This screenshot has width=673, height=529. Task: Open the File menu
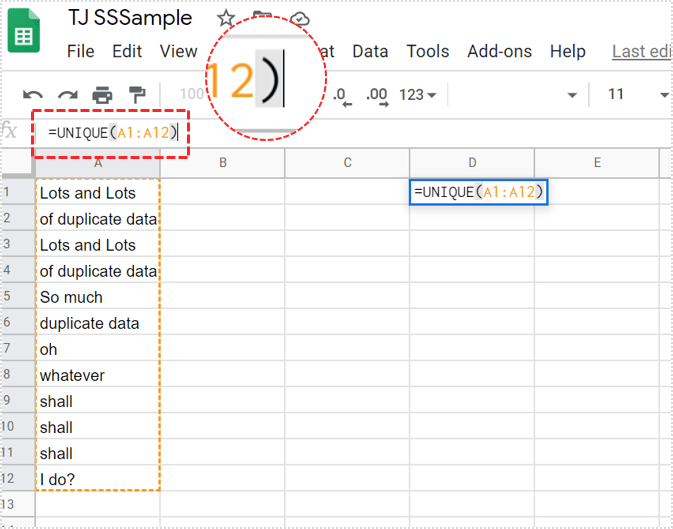point(80,51)
